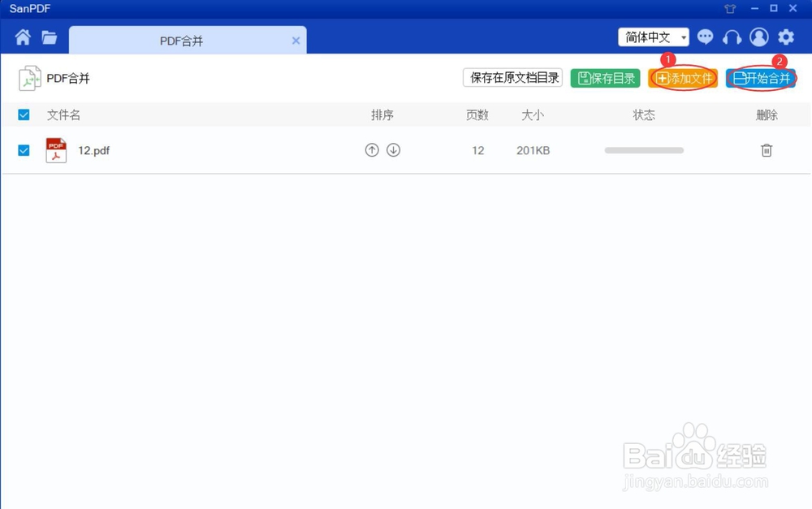
Task: Move 12.pdf down with the down arrow
Action: (393, 149)
